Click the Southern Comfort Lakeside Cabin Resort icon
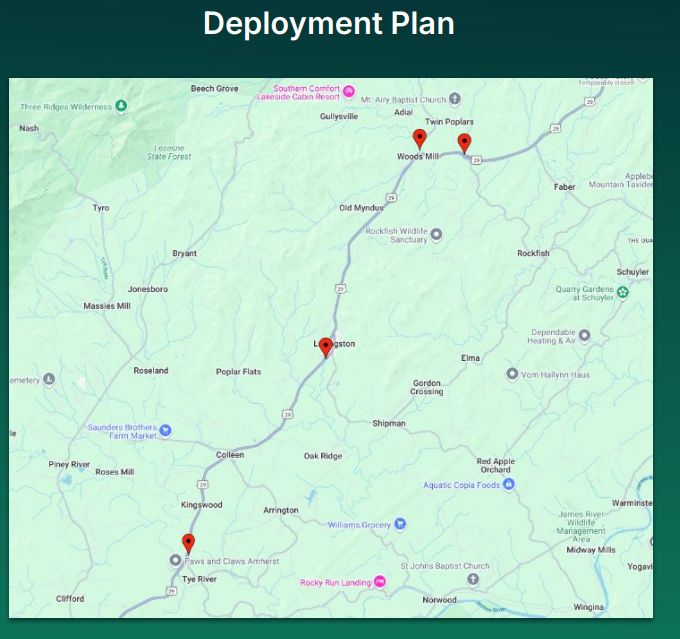Viewport: 680px width, 639px height. [x=348, y=92]
